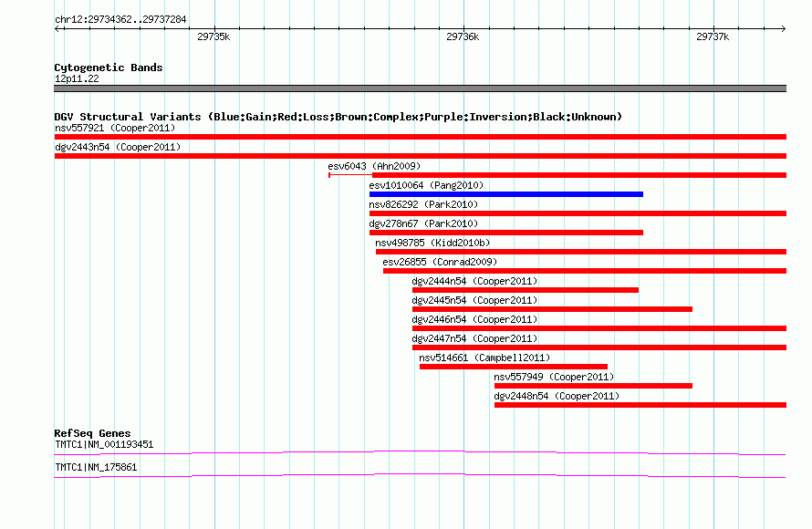Click the Cytogenetic Bands track title

point(109,67)
